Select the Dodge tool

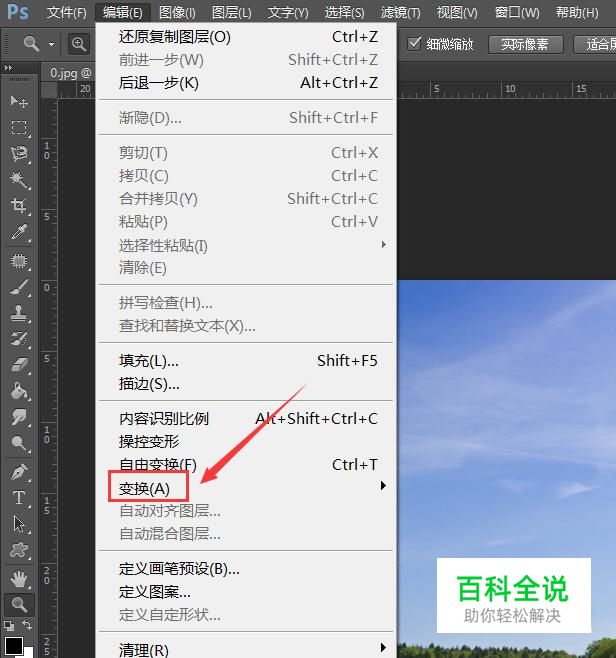point(19,443)
